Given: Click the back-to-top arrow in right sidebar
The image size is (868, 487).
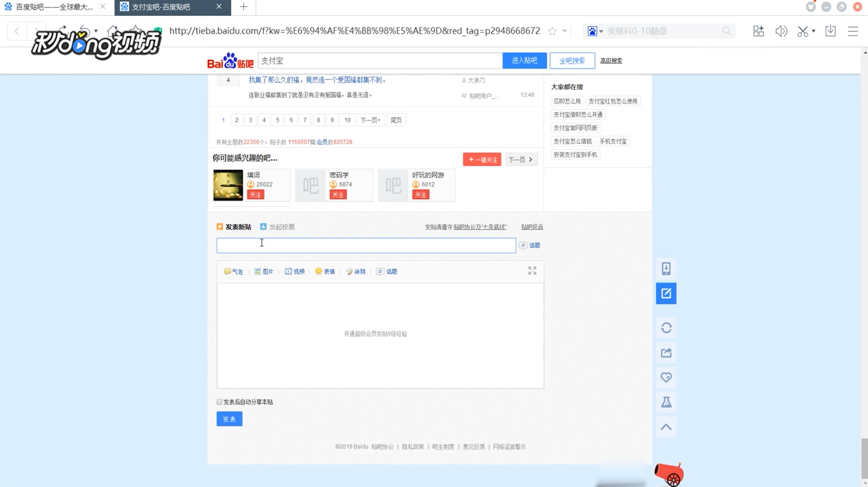Looking at the screenshot, I should point(666,427).
